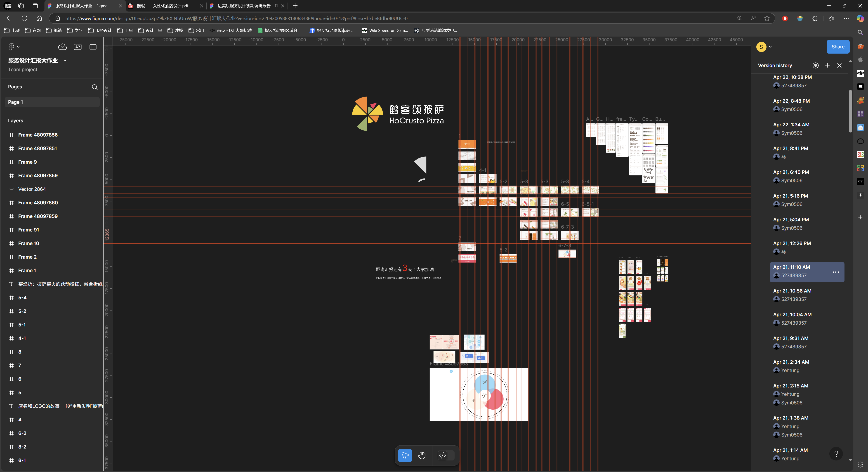Open Edge sidebar search icon
This screenshot has width=868, height=472.
pyautogui.click(x=860, y=32)
